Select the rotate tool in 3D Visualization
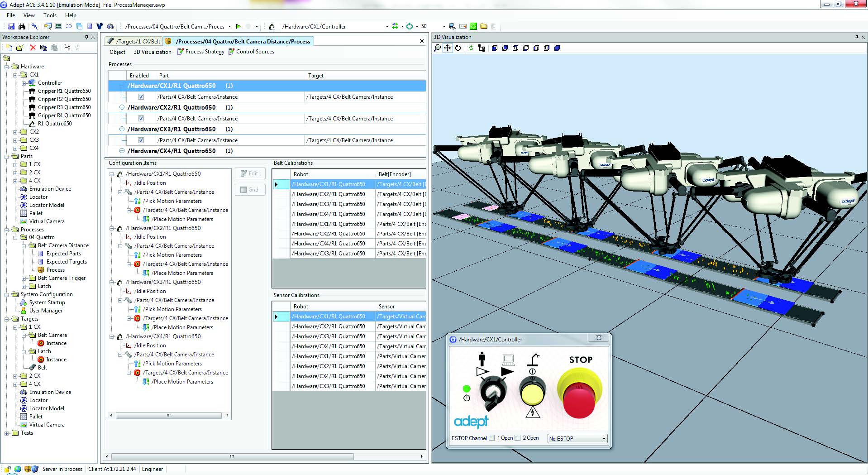868x475 pixels. 458,48
